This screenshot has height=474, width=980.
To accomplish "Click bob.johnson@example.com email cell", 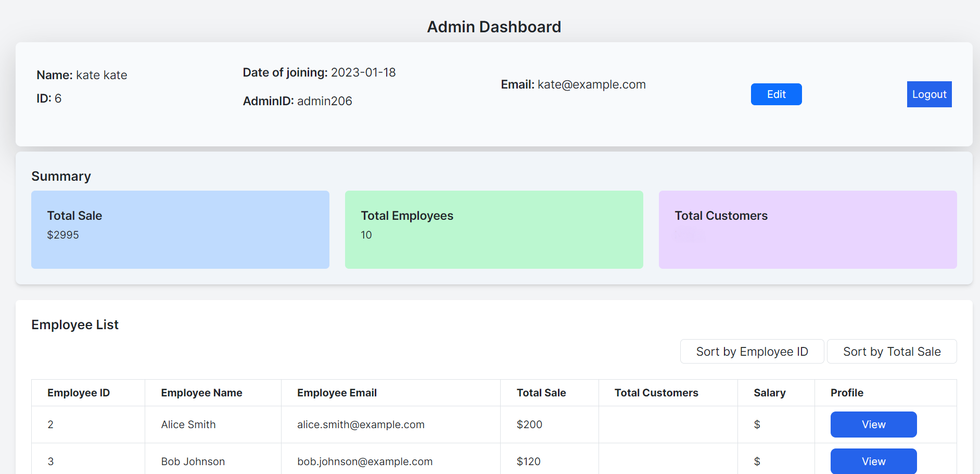I will click(364, 461).
